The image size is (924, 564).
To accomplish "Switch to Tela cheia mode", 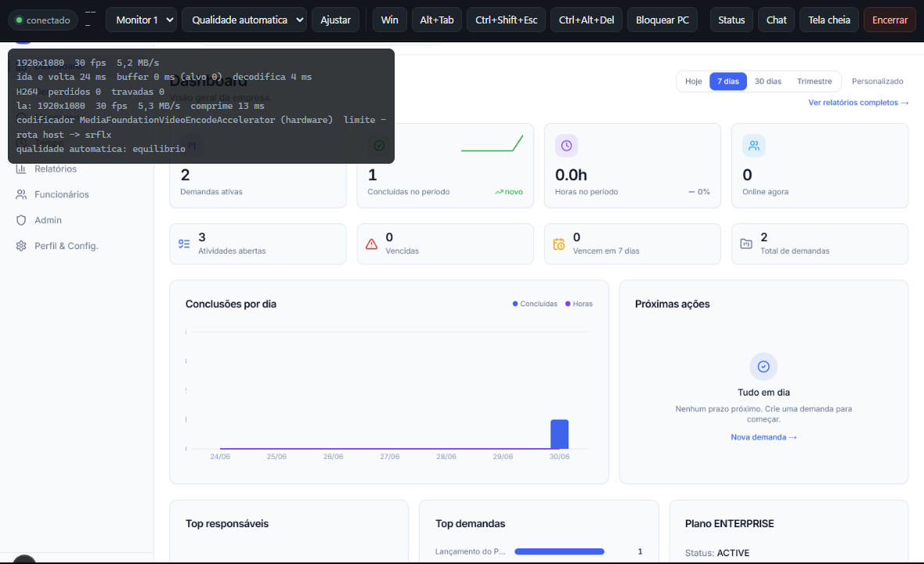I will pyautogui.click(x=829, y=20).
